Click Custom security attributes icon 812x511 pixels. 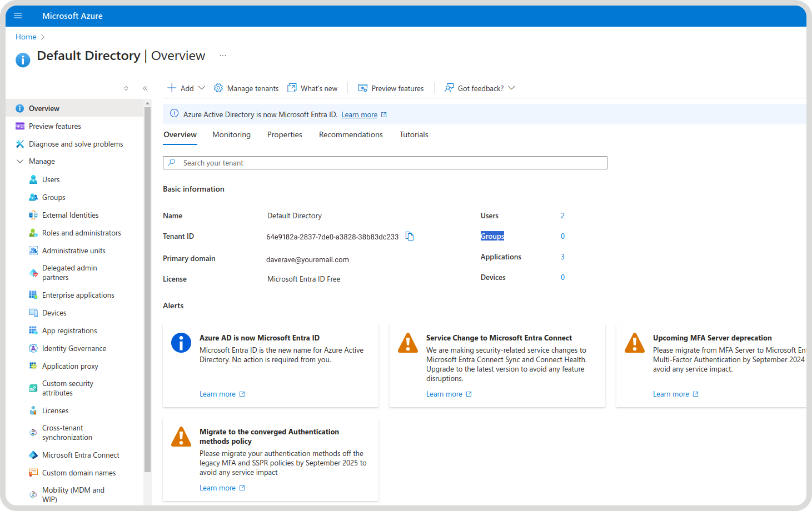pyautogui.click(x=33, y=388)
